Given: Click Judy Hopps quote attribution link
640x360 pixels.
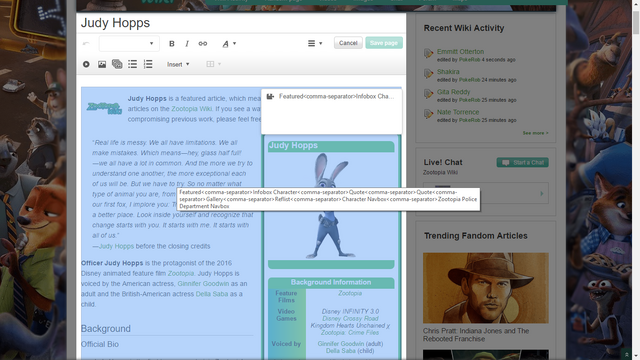Looking at the screenshot, I should pos(116,246).
